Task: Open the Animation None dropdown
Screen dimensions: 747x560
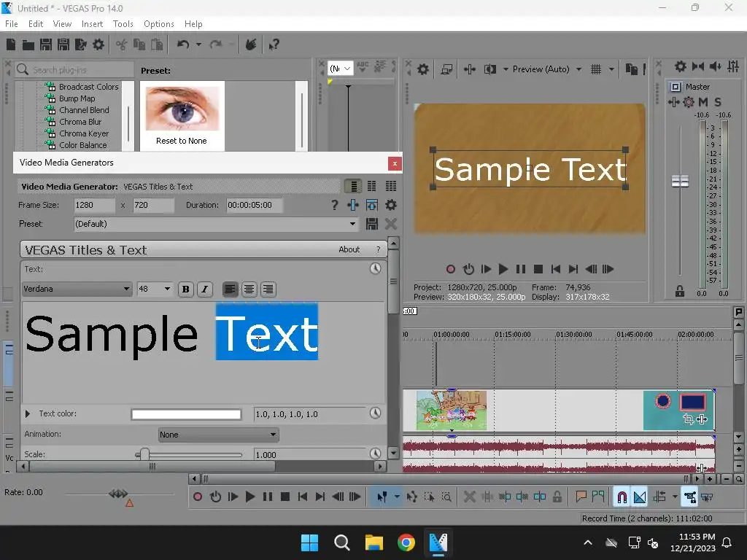Action: point(219,435)
